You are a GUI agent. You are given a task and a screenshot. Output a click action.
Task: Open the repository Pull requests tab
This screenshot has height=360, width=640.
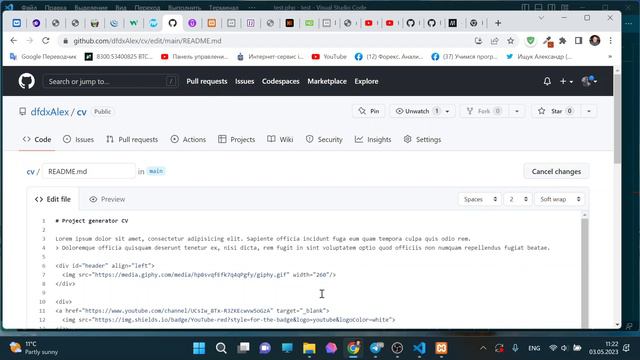pyautogui.click(x=132, y=139)
